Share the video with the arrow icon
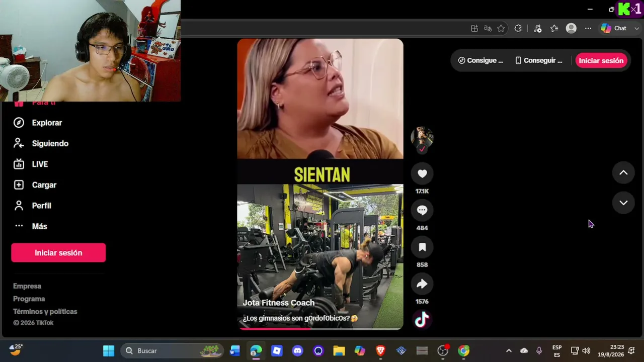The width and height of the screenshot is (644, 362). (x=422, y=284)
